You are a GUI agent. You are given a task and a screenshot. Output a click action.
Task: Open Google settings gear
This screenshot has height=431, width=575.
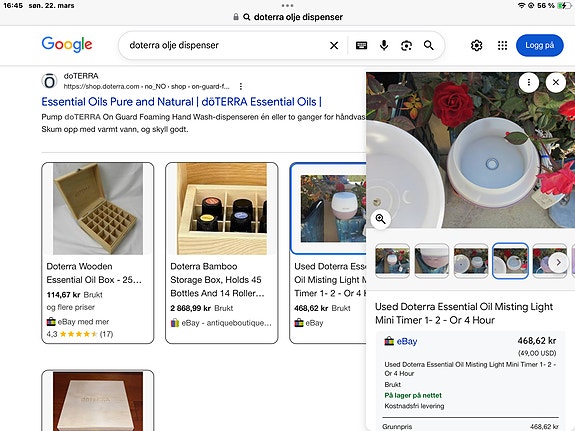click(476, 45)
